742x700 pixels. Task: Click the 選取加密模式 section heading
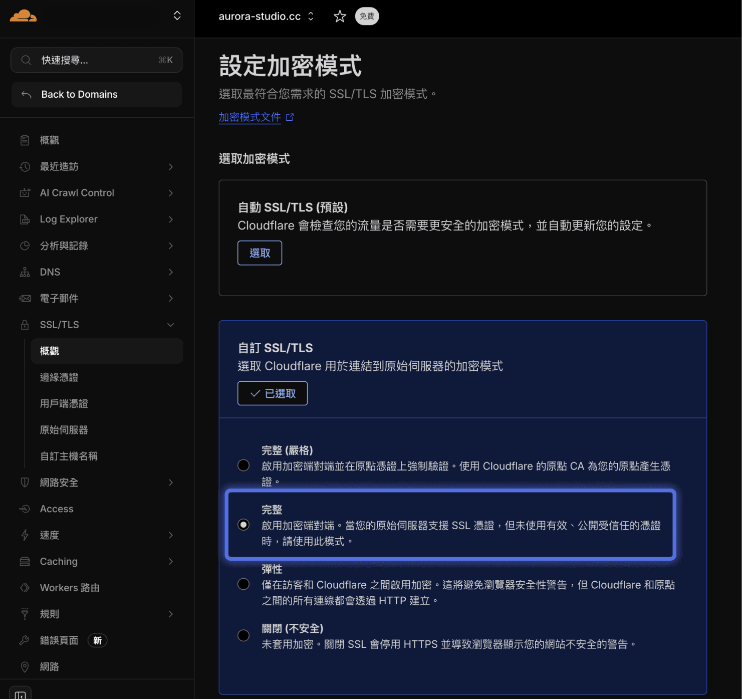(x=254, y=159)
